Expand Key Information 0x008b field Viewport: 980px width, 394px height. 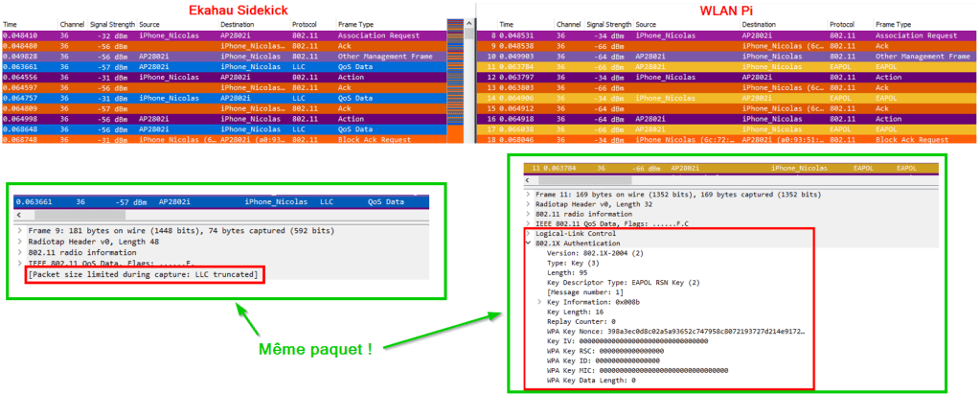tap(539, 301)
